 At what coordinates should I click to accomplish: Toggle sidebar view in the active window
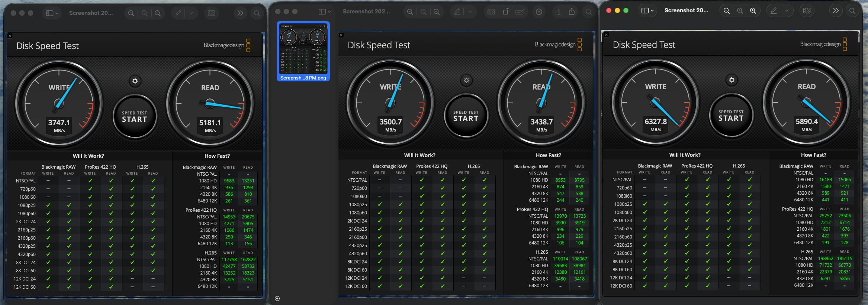point(645,11)
